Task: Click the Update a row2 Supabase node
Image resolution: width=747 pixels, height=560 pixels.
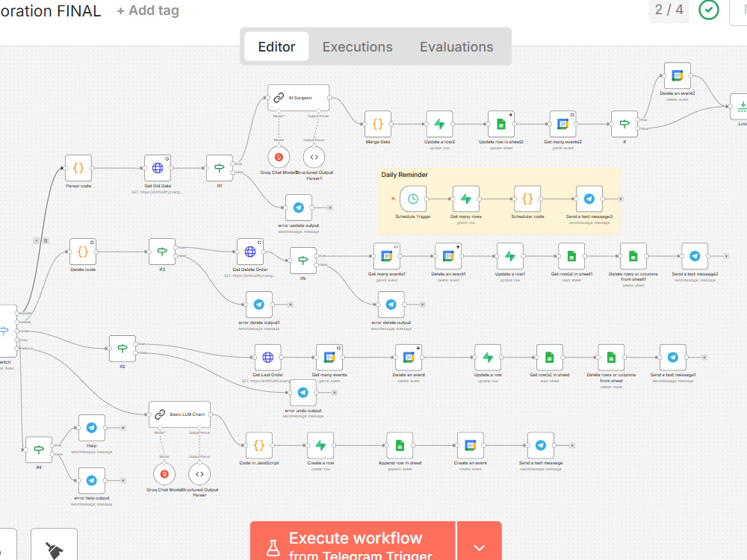Action: coord(439,124)
